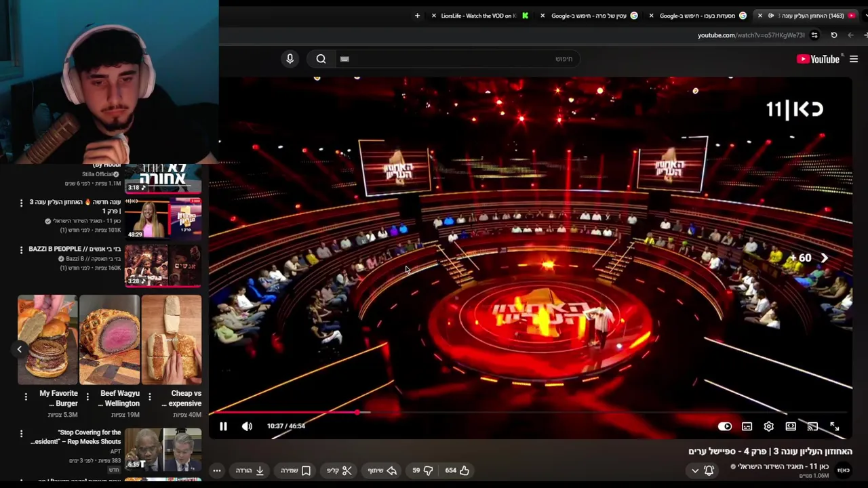The height and width of the screenshot is (488, 868).
Task: Open options for Stop Covering video
Action: (21, 434)
